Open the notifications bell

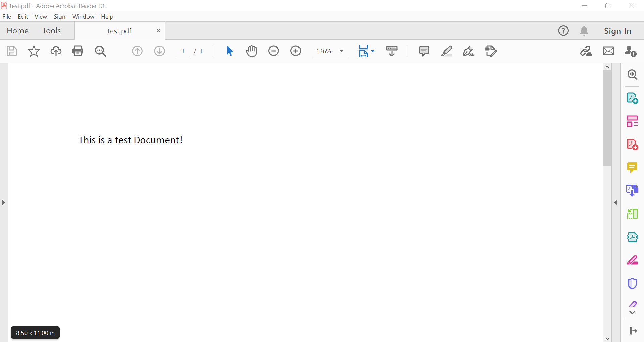pyautogui.click(x=584, y=31)
